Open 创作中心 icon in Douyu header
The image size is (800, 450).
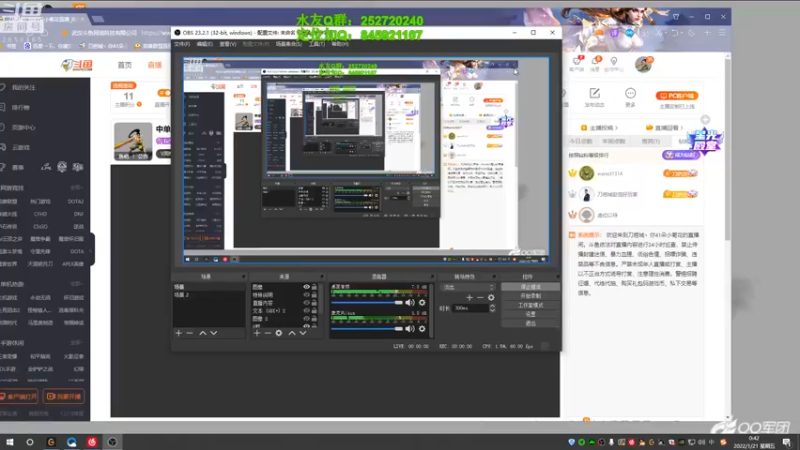point(614,61)
